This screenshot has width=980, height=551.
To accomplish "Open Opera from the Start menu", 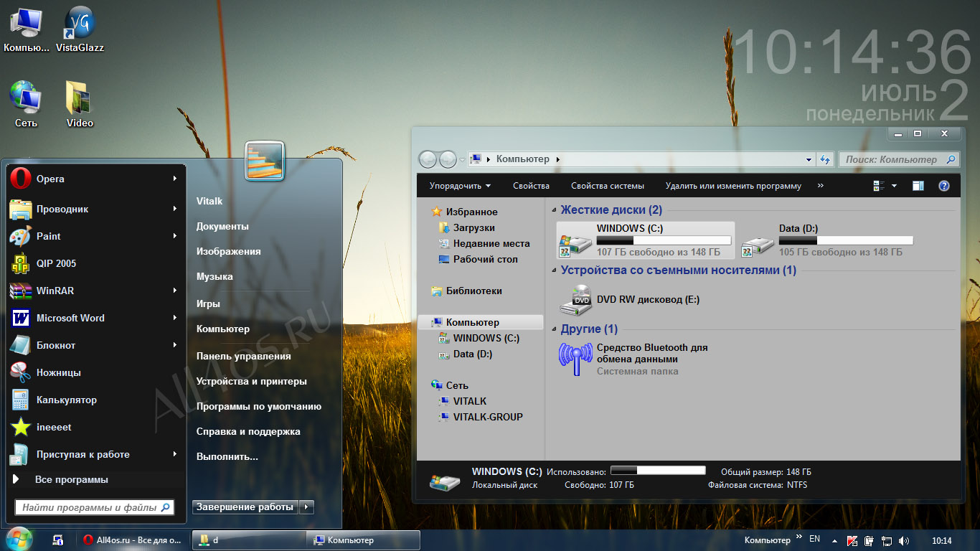I will pos(95,179).
